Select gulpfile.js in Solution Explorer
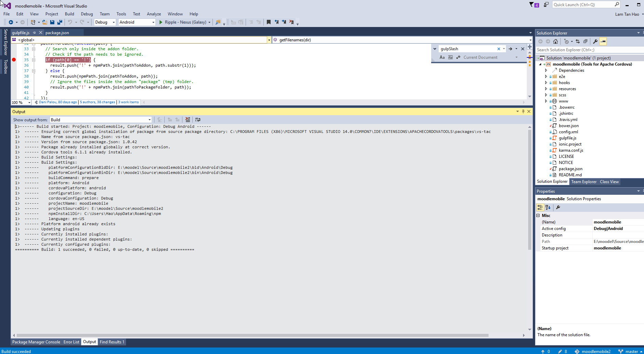The height and width of the screenshot is (354, 644). pyautogui.click(x=567, y=138)
